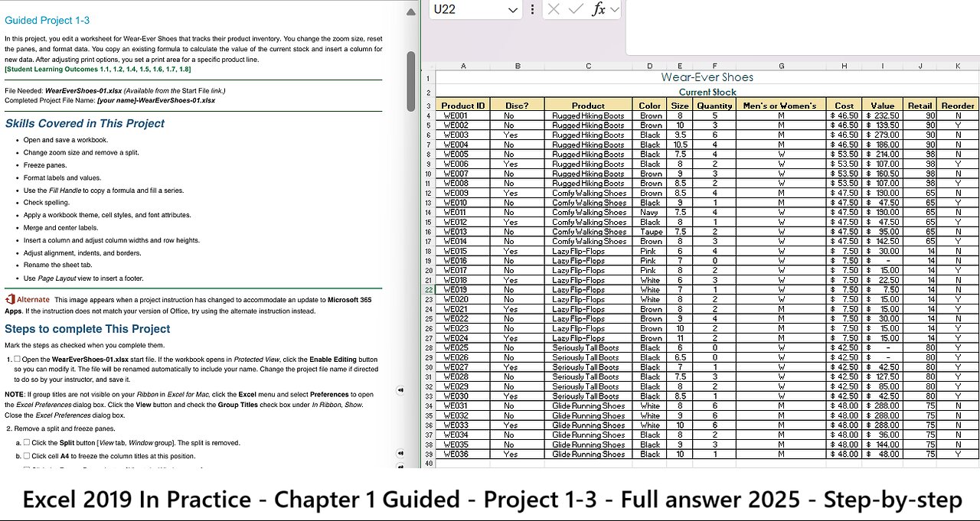
Task: Click the Steps to complete This Project heading
Action: 87,329
